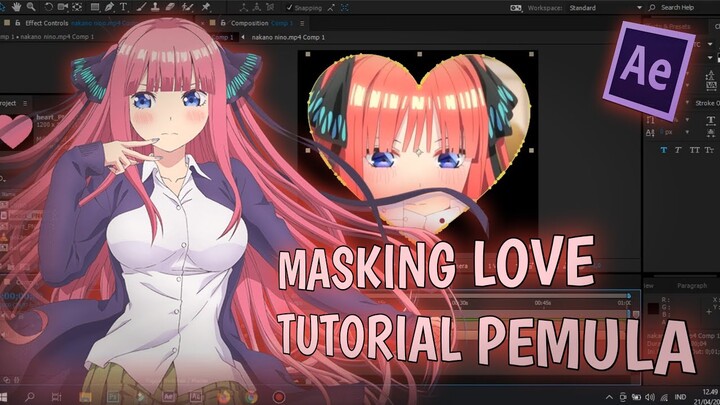Toggle the Composition panel lock icon
This screenshot has height=405, width=720.
pos(223,22)
